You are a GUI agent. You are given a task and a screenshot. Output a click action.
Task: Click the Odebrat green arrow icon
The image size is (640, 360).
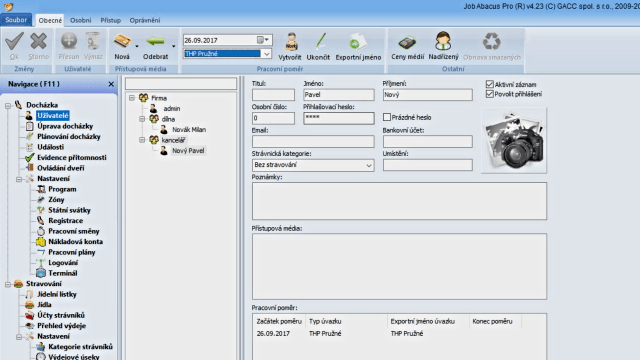click(x=156, y=41)
